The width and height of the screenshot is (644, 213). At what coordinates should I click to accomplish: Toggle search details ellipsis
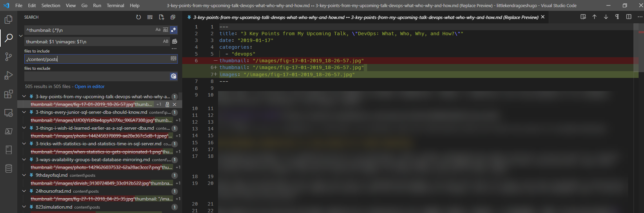pos(174,49)
